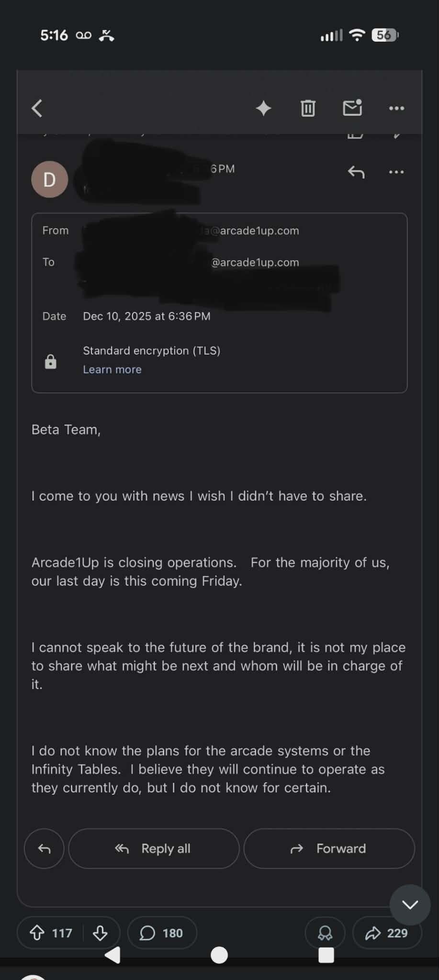
Task: Tap the reply arrow beside sender
Action: click(x=356, y=172)
